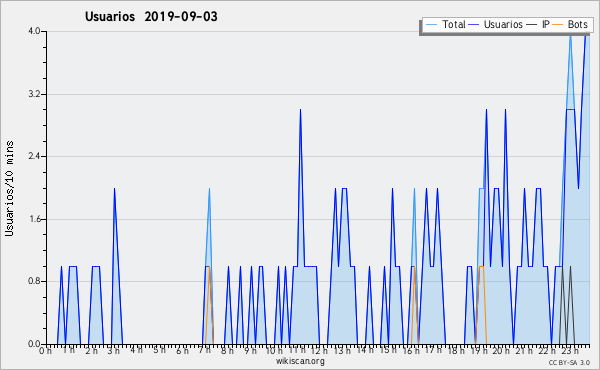The height and width of the screenshot is (370, 600).
Task: Click the '6 h' x-axis label
Action: click(x=182, y=350)
